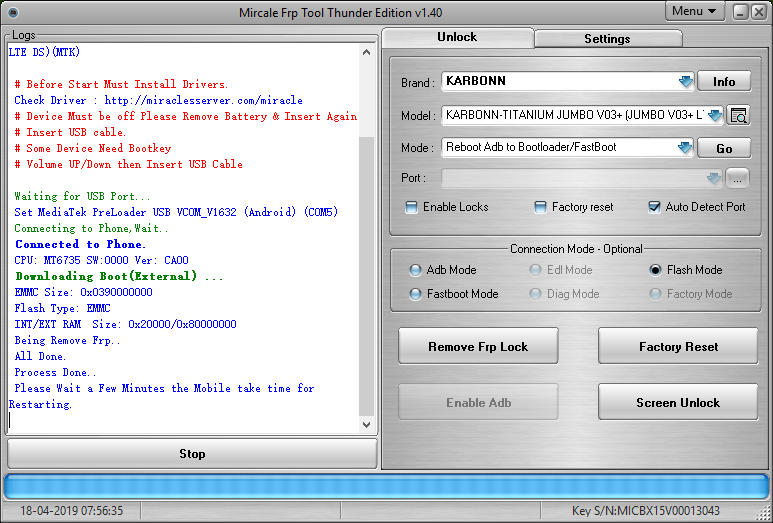
Task: Click the blue progress bar
Action: (386, 487)
